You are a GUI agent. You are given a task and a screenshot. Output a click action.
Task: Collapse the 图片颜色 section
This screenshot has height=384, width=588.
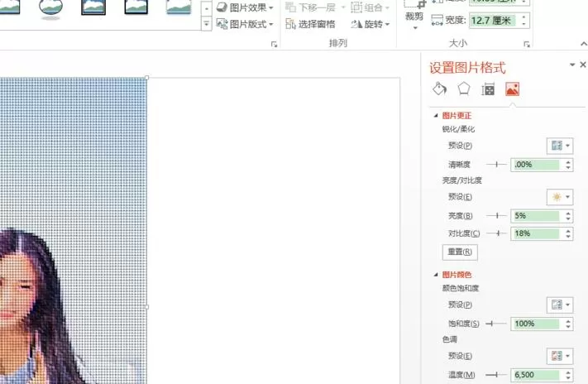[436, 275]
